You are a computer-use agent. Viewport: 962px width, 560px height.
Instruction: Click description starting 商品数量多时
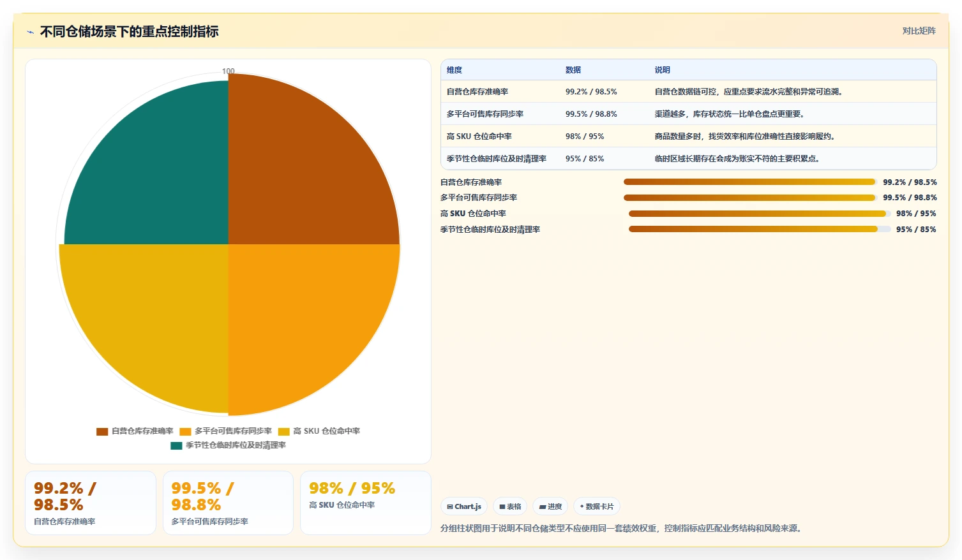(746, 136)
